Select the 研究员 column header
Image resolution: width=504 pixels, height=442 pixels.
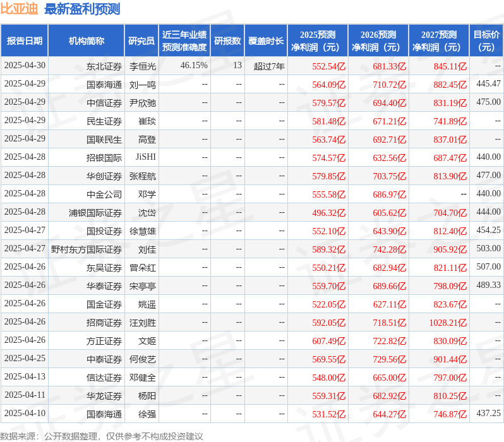click(141, 41)
